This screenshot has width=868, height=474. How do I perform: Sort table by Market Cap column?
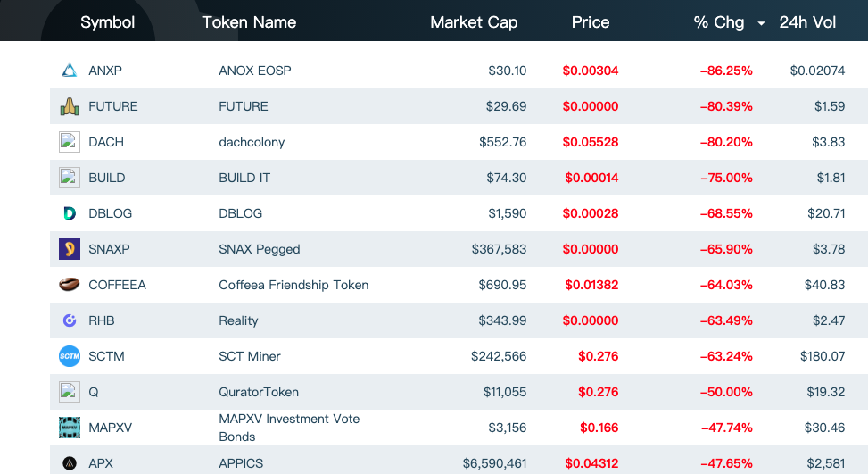[474, 22]
